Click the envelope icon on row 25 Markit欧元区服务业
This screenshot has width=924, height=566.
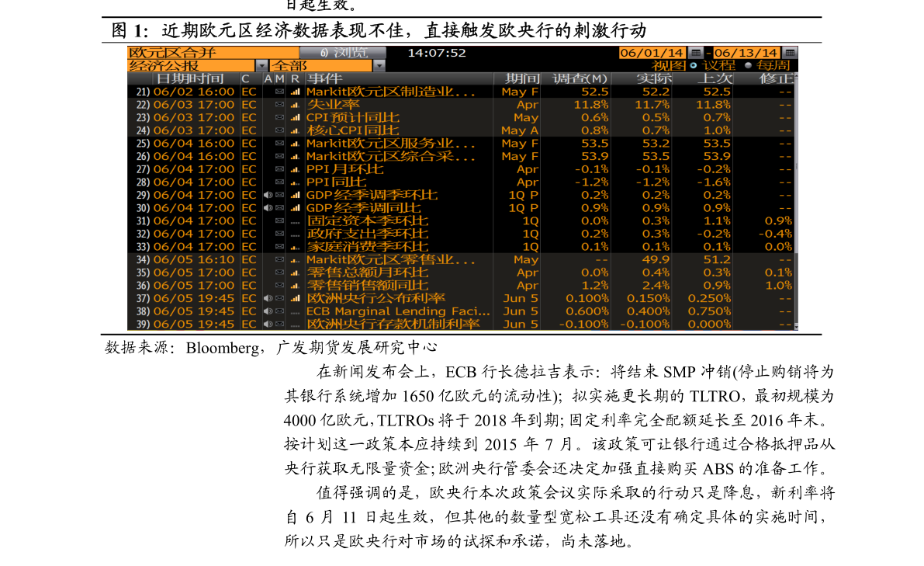pyautogui.click(x=280, y=144)
